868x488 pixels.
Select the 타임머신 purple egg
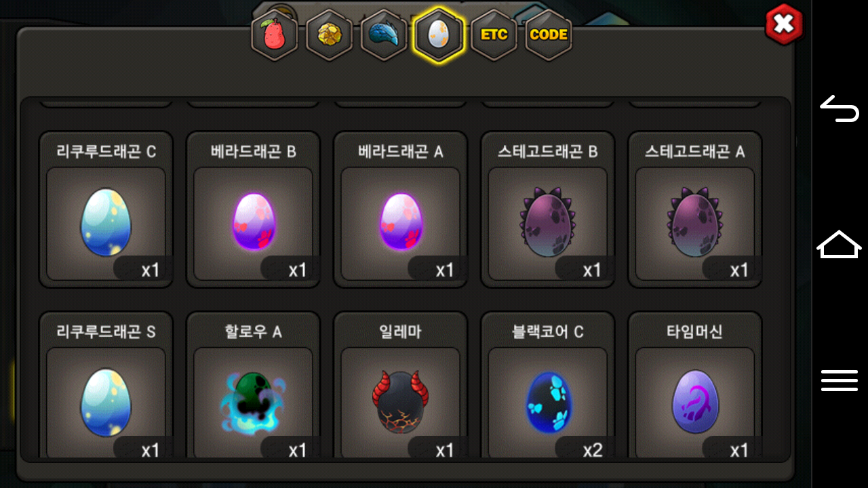point(694,385)
